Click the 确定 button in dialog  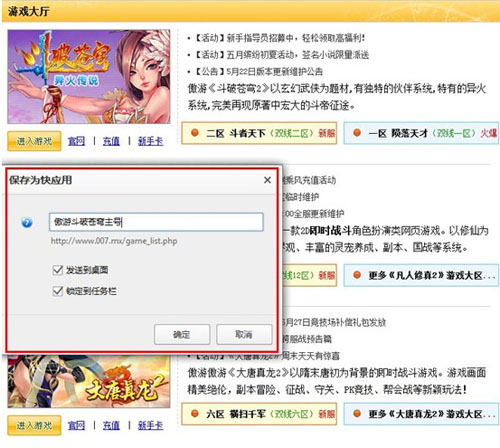[x=182, y=334]
